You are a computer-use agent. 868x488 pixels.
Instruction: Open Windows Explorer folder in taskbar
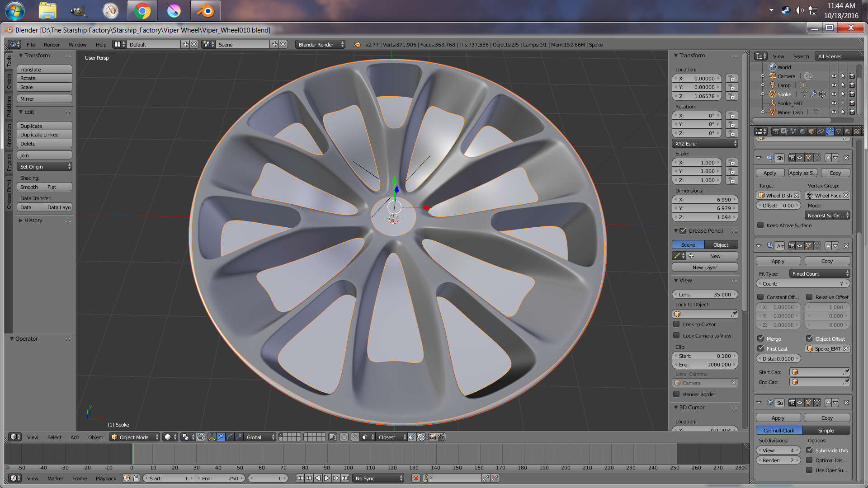click(x=47, y=11)
